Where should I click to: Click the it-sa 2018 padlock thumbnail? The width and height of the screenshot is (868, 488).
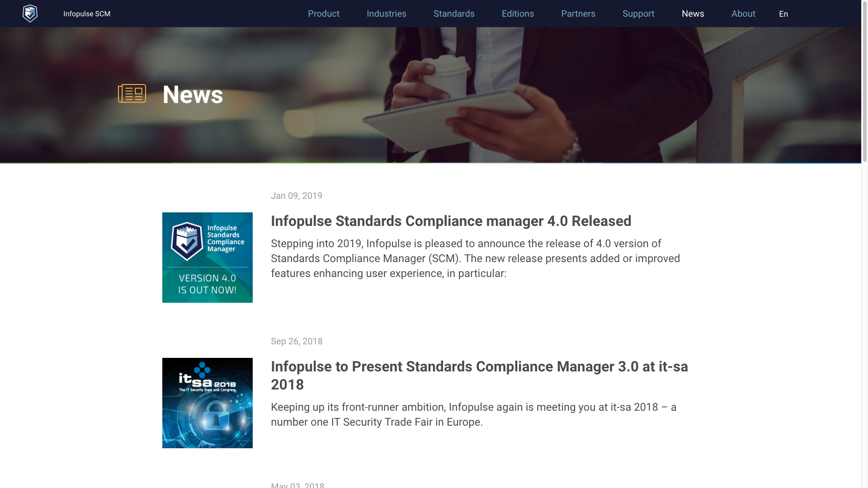point(208,403)
